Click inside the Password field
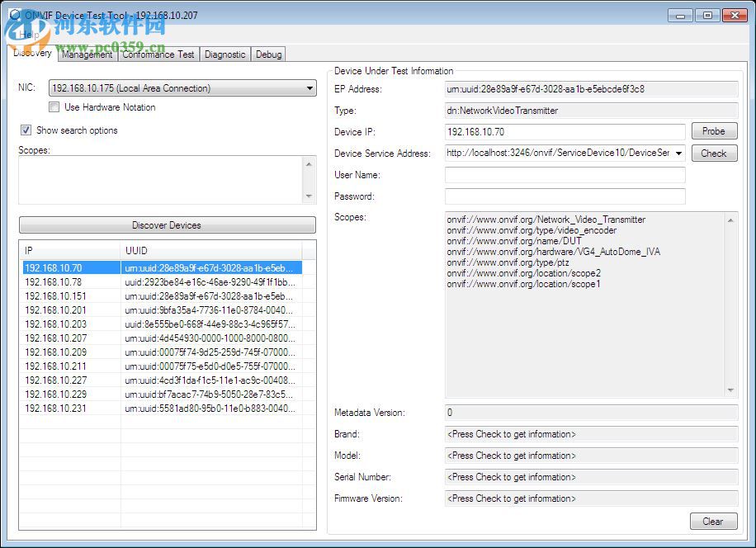The height and width of the screenshot is (548, 756). click(565, 196)
